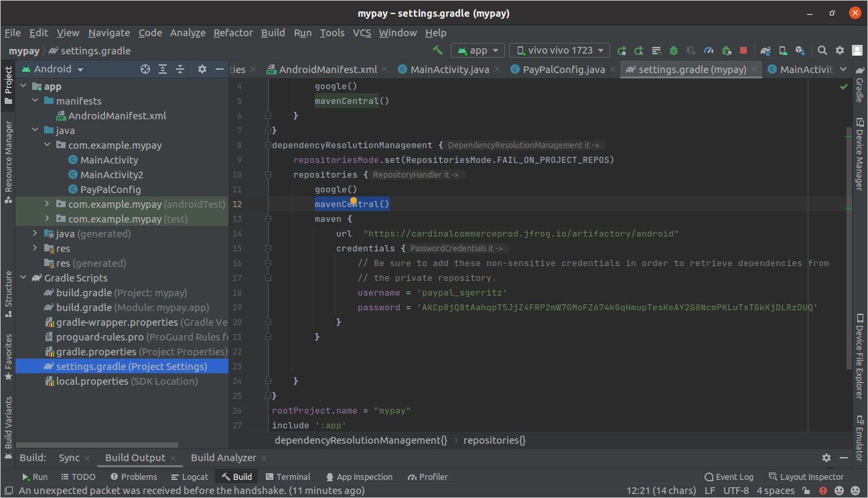Click the Rerun app icon
The height and width of the screenshot is (498, 868).
pos(622,50)
